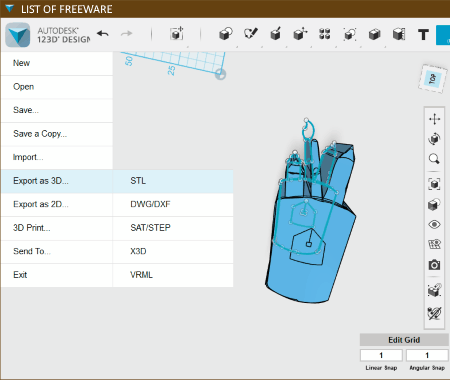
Task: Select 3D Print... menu entry
Action: (x=57, y=228)
